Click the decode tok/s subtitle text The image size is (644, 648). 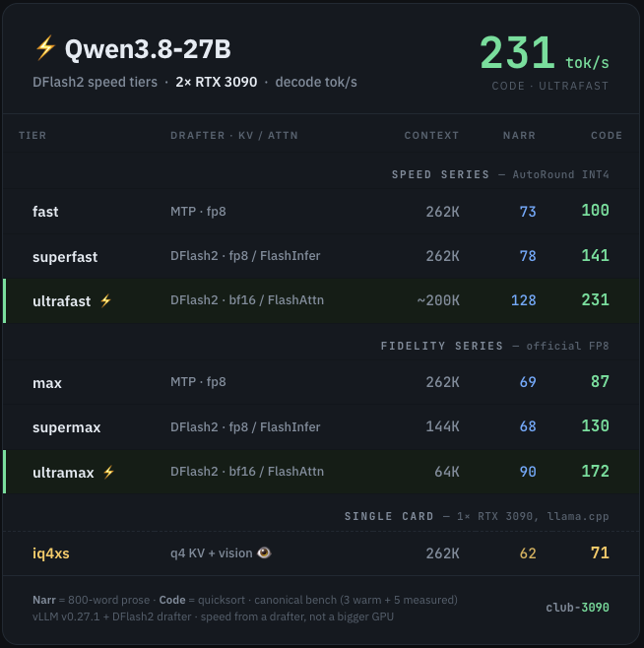tap(316, 82)
